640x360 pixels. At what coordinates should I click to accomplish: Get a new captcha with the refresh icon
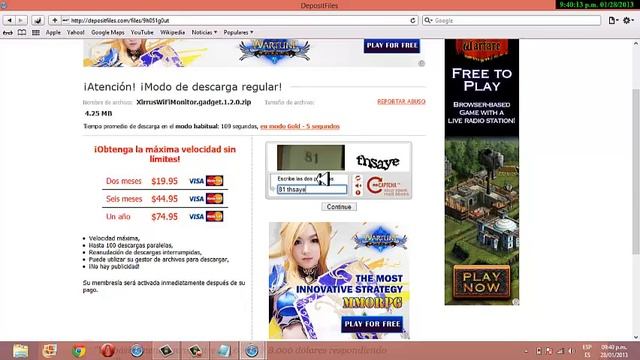tap(358, 178)
